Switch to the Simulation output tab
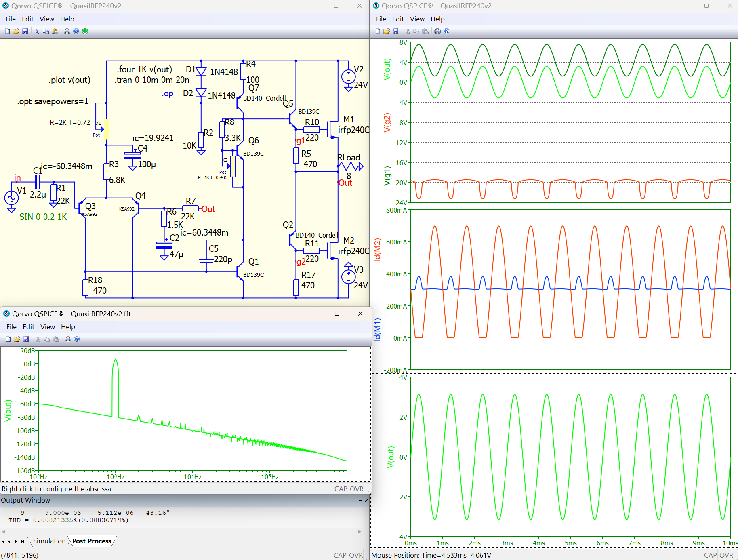 coord(49,541)
